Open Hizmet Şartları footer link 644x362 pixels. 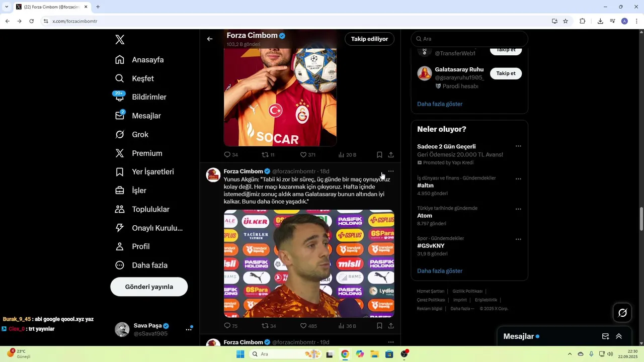(431, 291)
